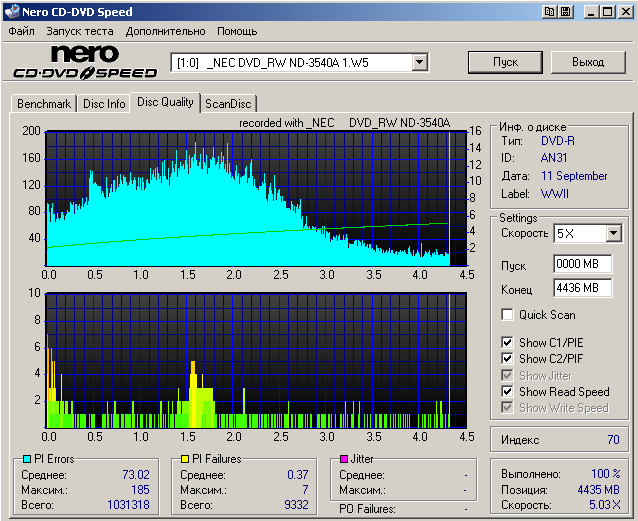
Task: Open the Дополнительно menu
Action: pos(166,31)
